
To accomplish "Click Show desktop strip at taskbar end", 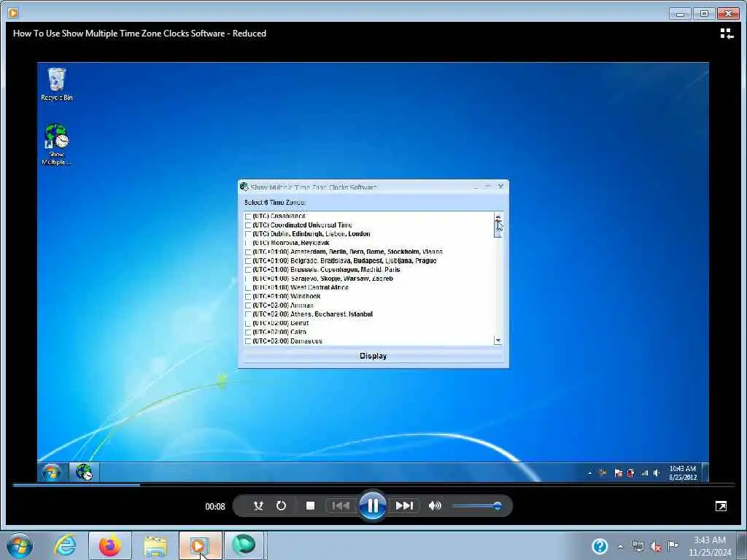I will click(743, 545).
